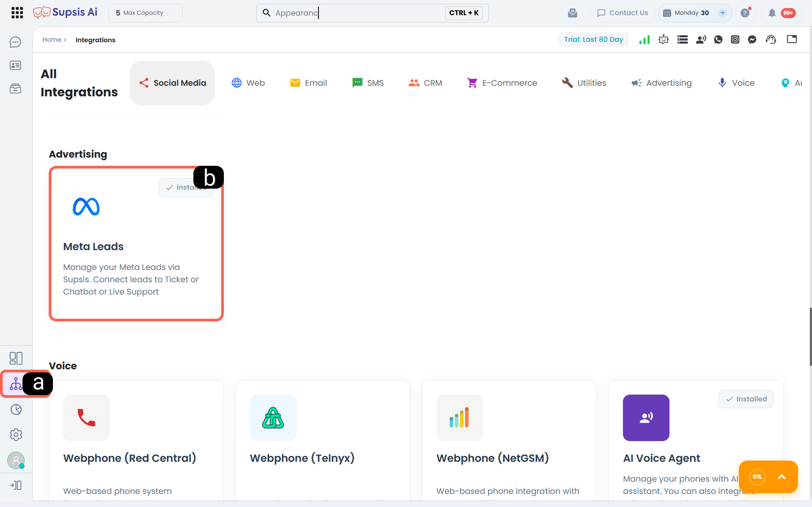Open the chatbot robot icon
This screenshot has height=507, width=812.
point(664,40)
